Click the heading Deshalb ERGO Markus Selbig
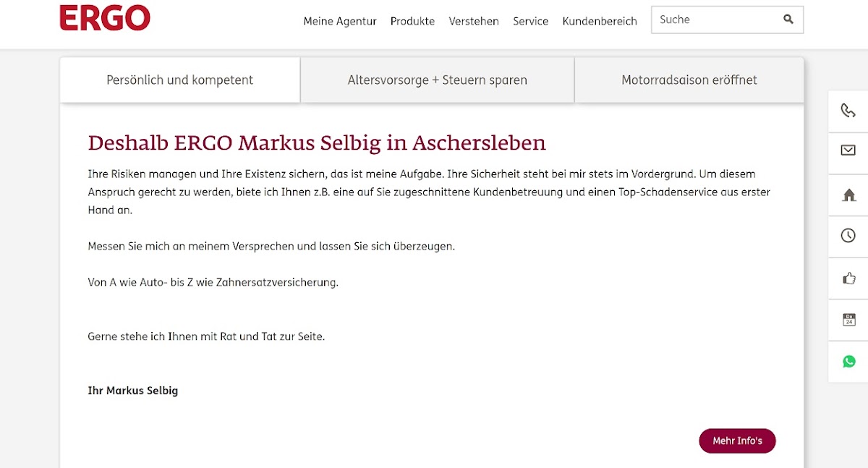Viewport: 868px width, 468px height. point(316,142)
